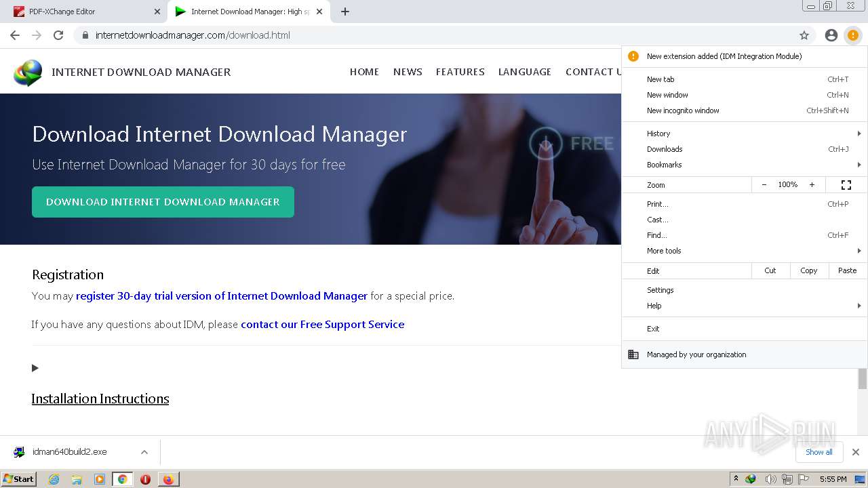Viewport: 868px width, 488px height.
Task: Switch to the PDF-XChange Editor tab
Action: click(88, 12)
